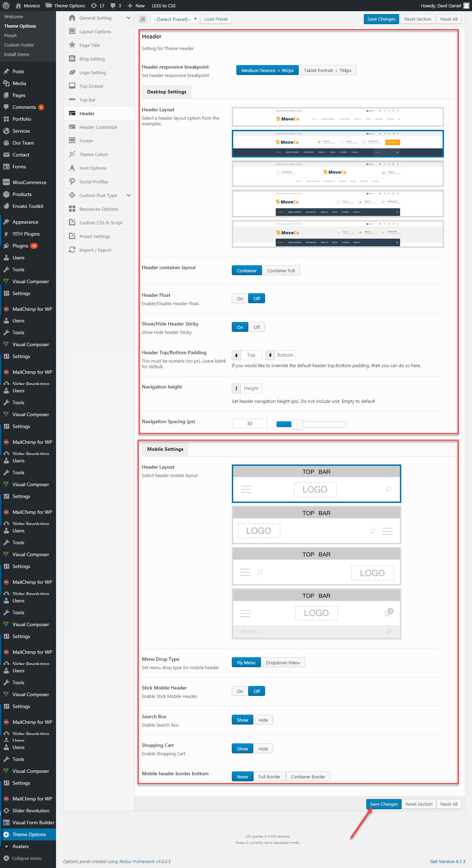The image size is (472, 868).
Task: Select the first desktop header layout thumbnail
Action: 338,117
